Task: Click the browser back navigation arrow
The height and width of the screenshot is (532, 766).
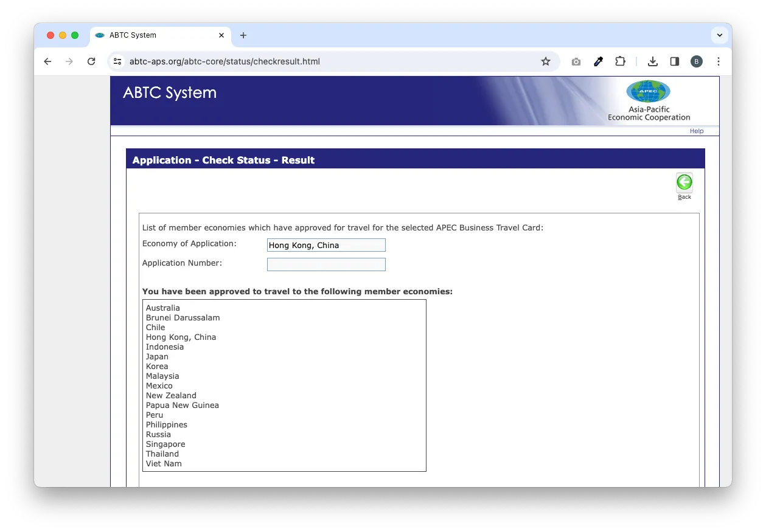Action: click(47, 61)
